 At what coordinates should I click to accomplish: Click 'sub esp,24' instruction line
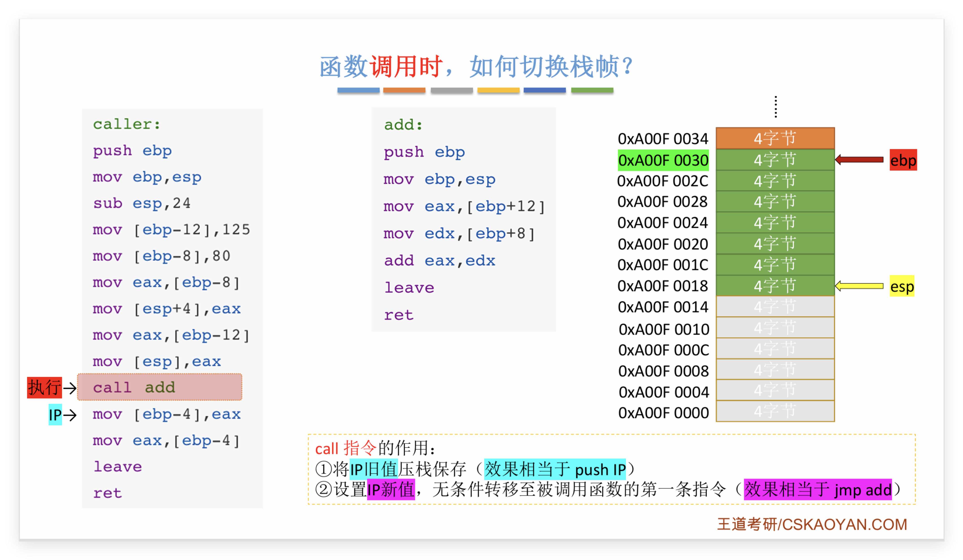[x=142, y=203]
